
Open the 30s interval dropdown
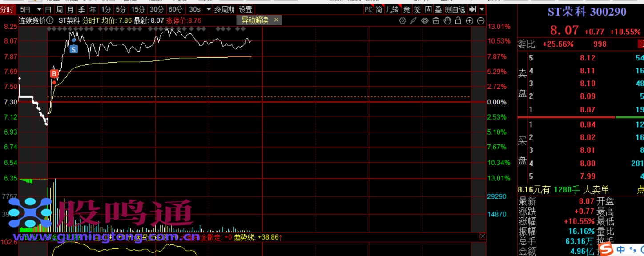[x=199, y=9]
